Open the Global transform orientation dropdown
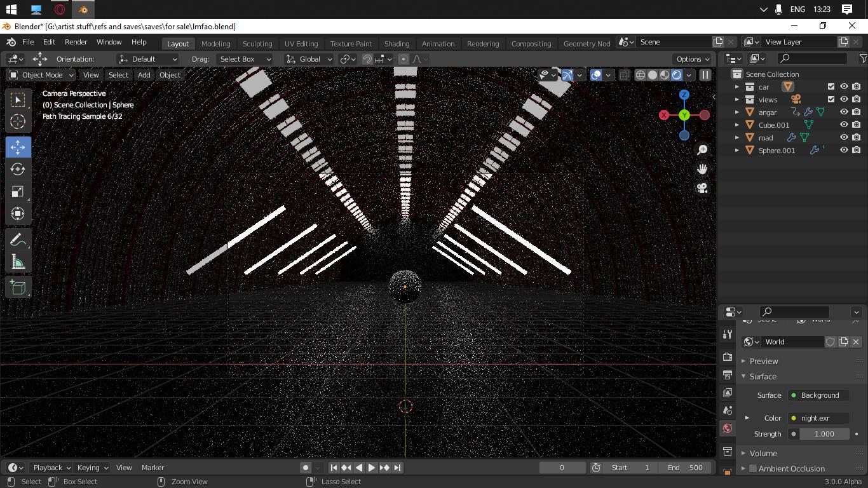Image resolution: width=868 pixels, height=488 pixels. click(x=309, y=59)
